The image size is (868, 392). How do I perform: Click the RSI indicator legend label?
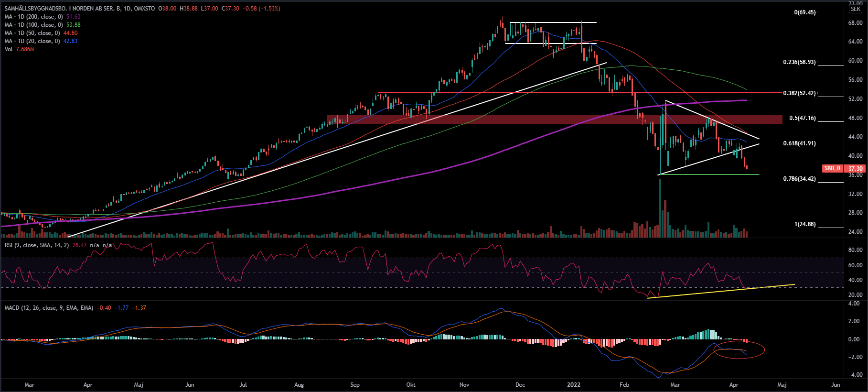tap(36, 245)
